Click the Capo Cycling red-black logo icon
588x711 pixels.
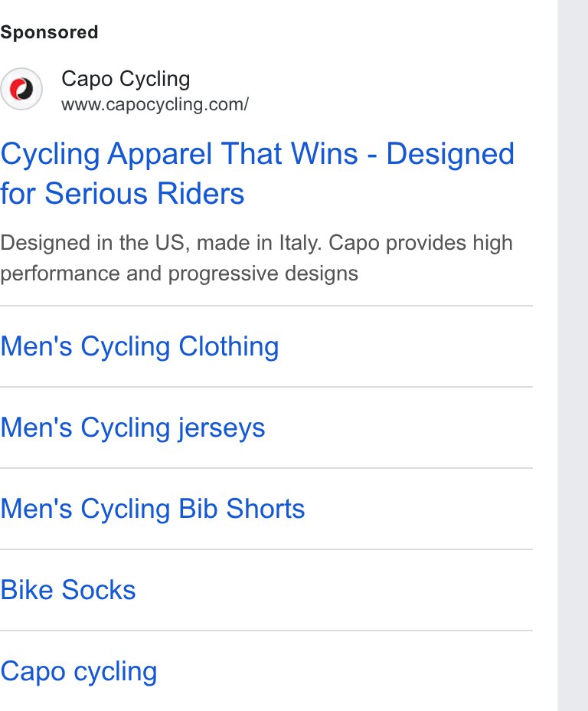point(21,89)
